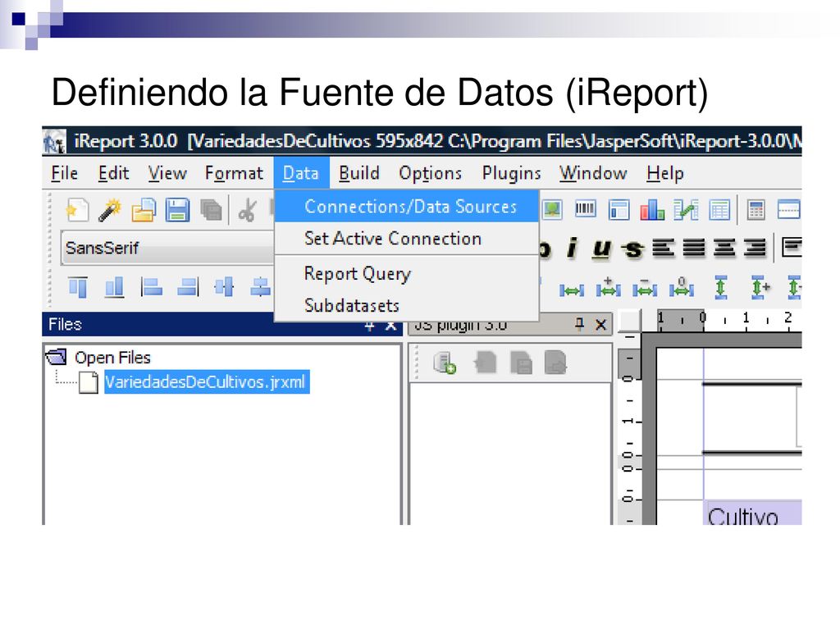The height and width of the screenshot is (630, 840).
Task: Select the Open Files folder node
Action: click(x=112, y=358)
